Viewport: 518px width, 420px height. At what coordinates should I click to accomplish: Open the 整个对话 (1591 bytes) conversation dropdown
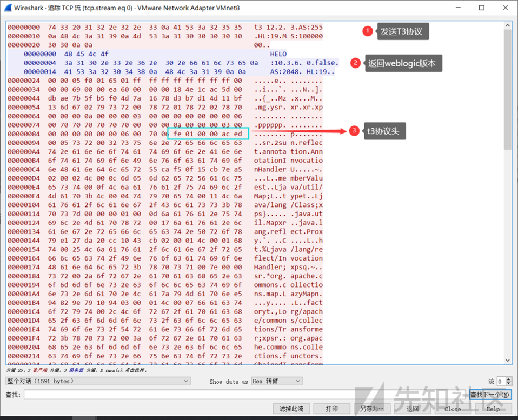[x=98, y=381]
